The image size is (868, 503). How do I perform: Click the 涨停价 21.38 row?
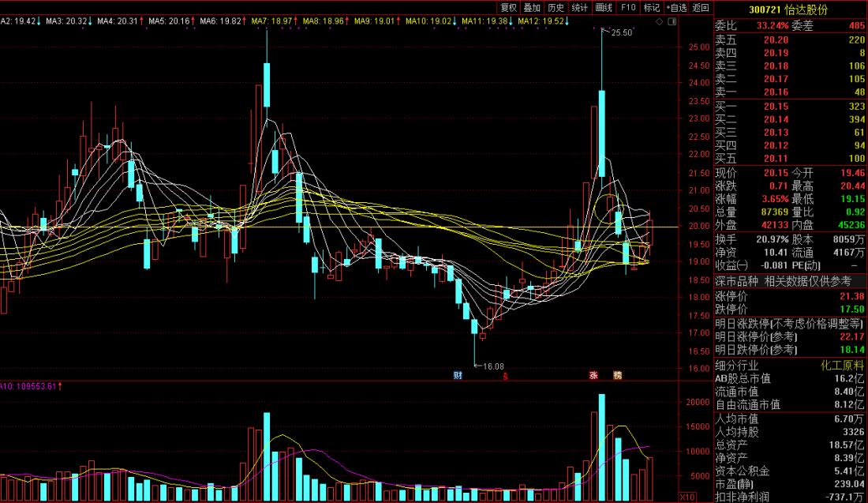790,296
